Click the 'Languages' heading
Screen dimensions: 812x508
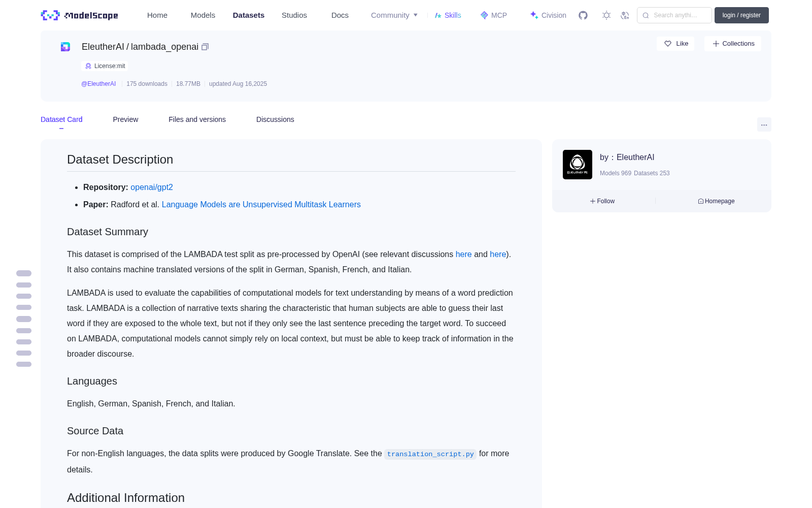click(x=92, y=381)
